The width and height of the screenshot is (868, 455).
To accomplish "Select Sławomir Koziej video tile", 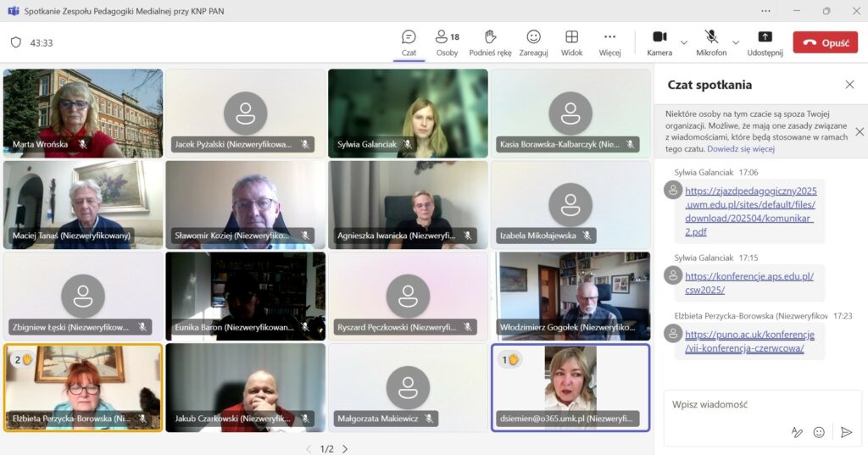I will tap(245, 205).
